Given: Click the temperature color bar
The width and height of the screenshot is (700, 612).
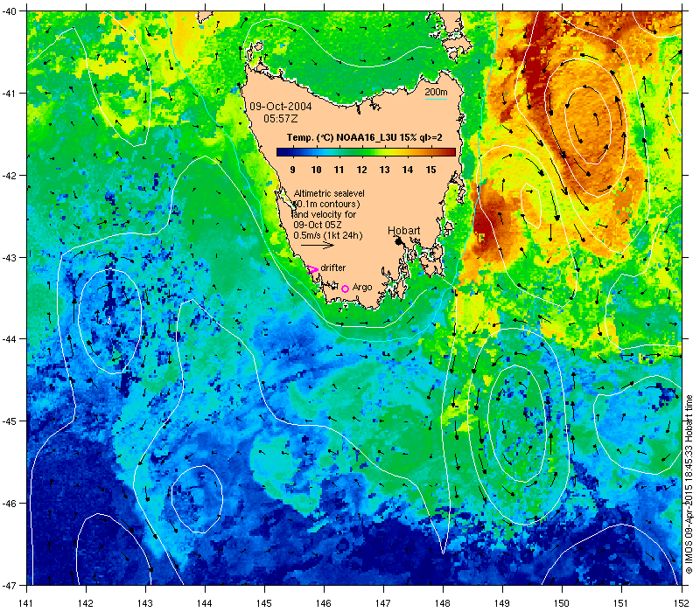Looking at the screenshot, I should [x=366, y=152].
